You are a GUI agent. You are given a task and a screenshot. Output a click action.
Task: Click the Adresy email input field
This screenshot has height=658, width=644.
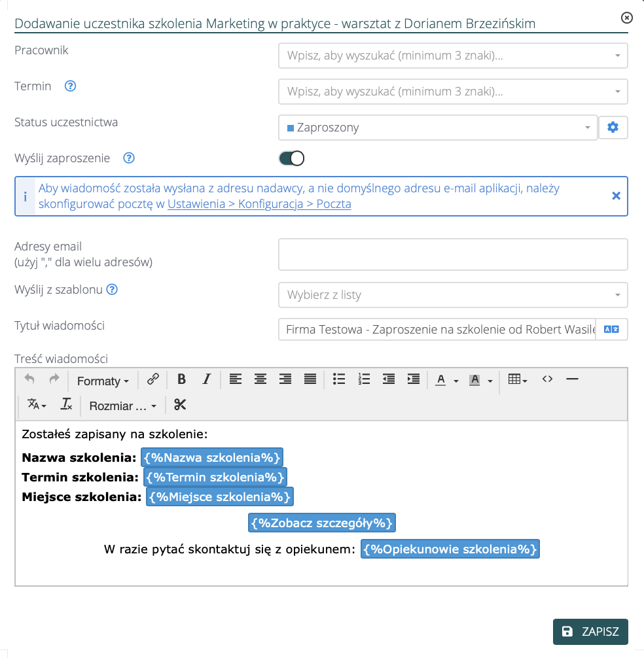453,254
